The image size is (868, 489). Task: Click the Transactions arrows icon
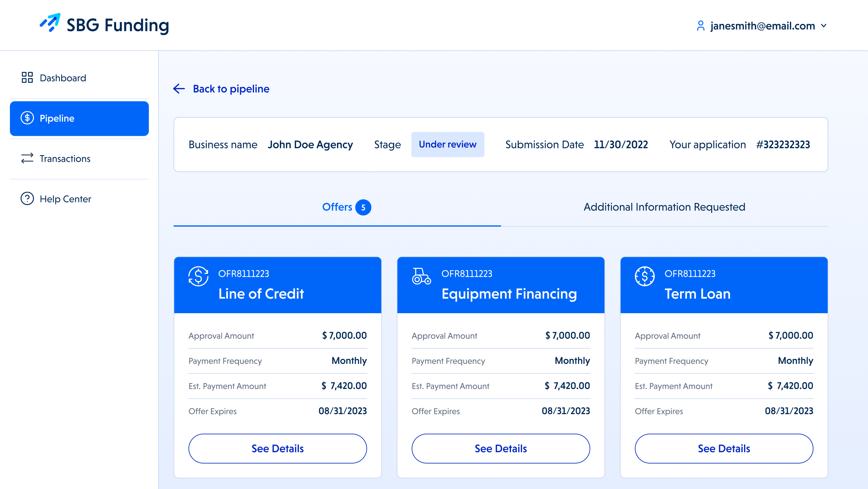[27, 158]
